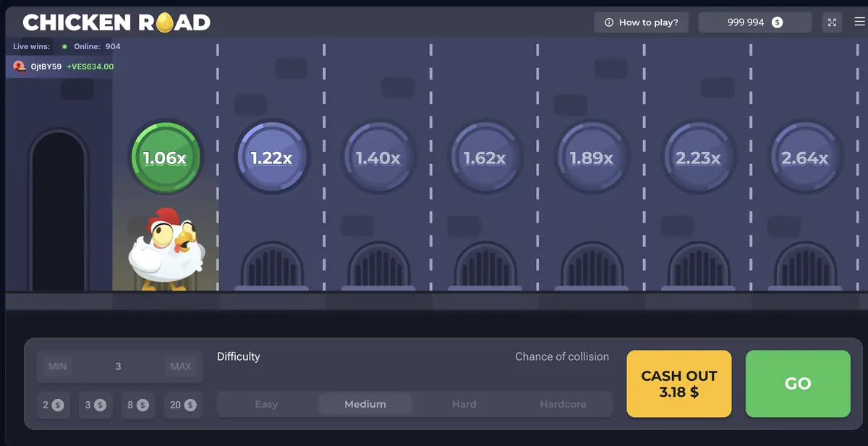Select Easy difficulty
The height and width of the screenshot is (446, 868).
click(x=266, y=404)
